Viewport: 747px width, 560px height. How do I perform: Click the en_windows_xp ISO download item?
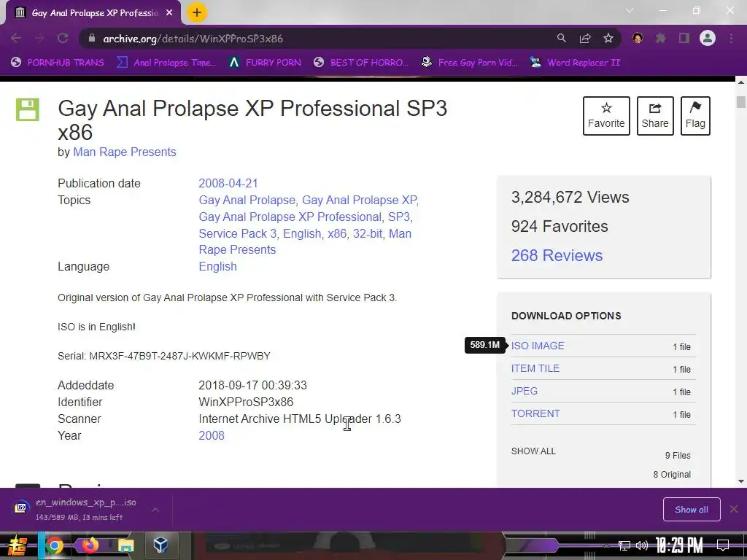86,509
